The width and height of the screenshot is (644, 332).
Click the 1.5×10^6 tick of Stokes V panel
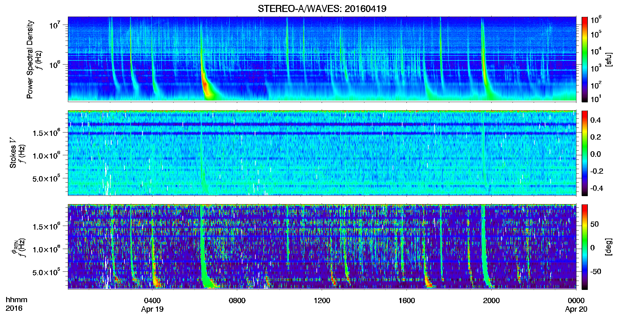tap(46, 132)
